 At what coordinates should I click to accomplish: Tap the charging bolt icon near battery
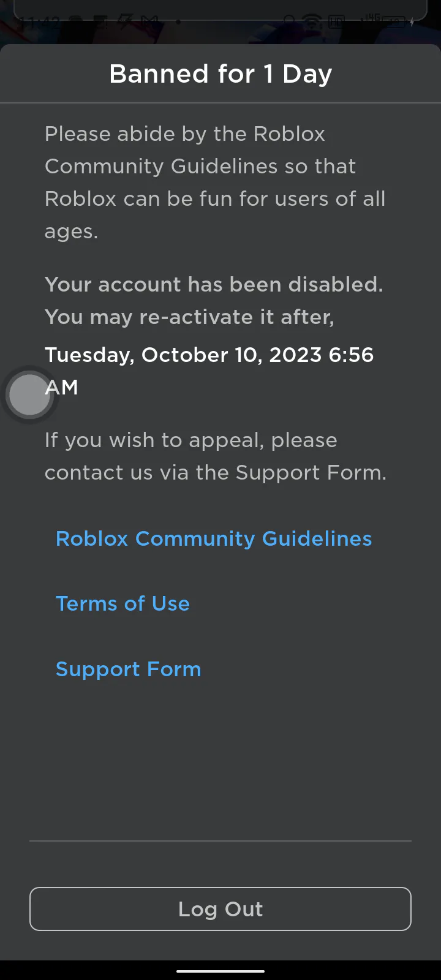(412, 23)
